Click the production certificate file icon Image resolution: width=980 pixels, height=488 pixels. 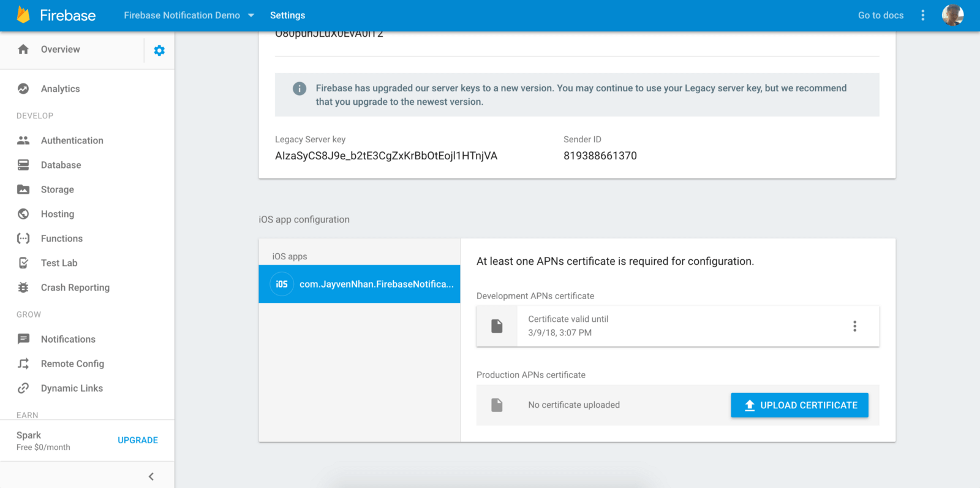497,405
